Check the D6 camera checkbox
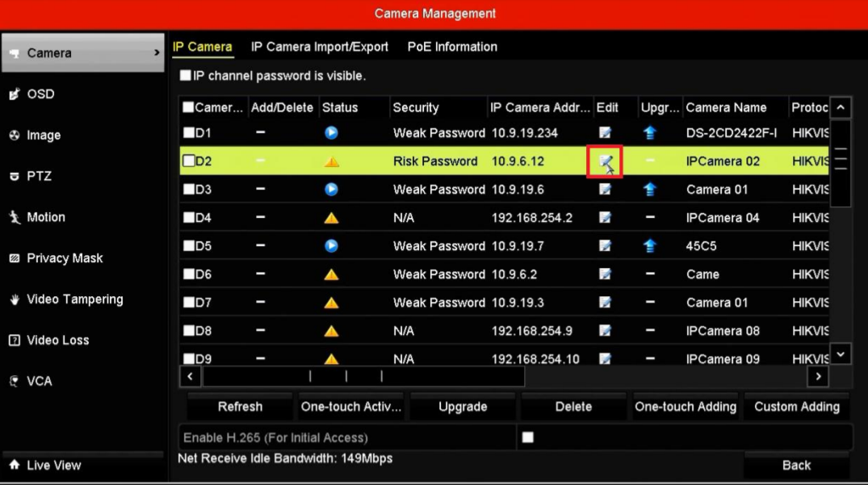Viewport: 868px width, 485px height. (x=189, y=274)
